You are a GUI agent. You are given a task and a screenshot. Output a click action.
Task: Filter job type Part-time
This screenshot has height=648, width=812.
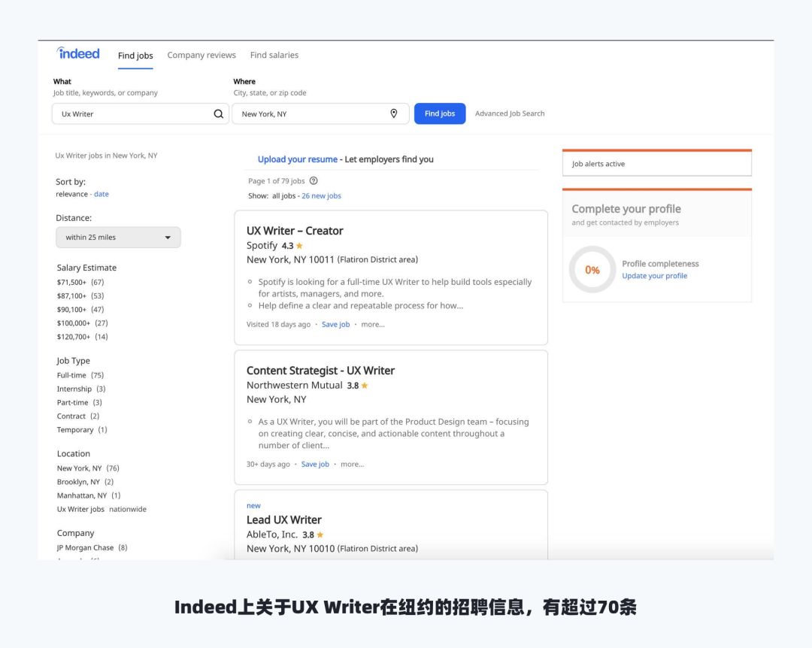[79, 402]
